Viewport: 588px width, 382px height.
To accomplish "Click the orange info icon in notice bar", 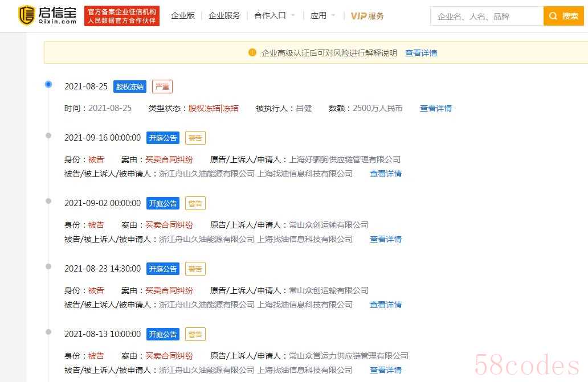I will point(252,52).
